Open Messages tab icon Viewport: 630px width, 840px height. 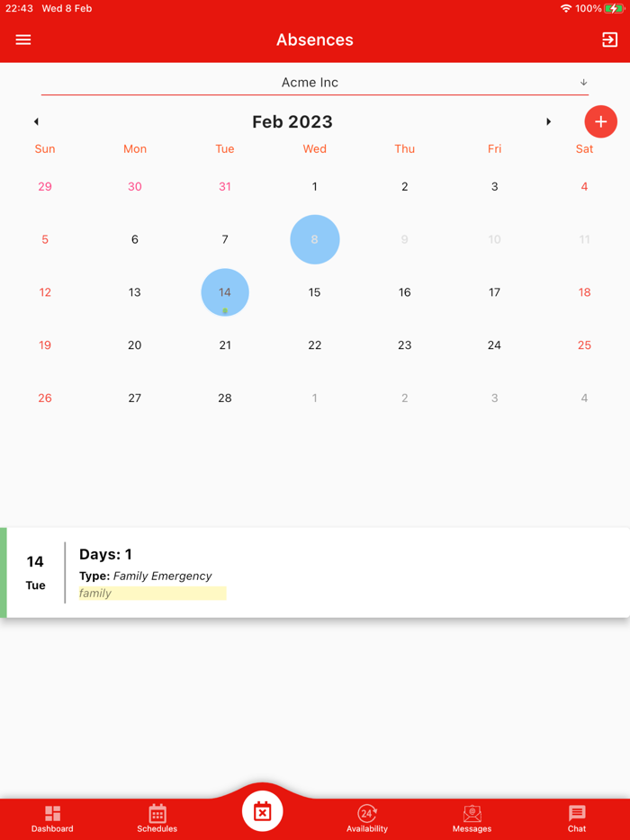click(x=472, y=814)
